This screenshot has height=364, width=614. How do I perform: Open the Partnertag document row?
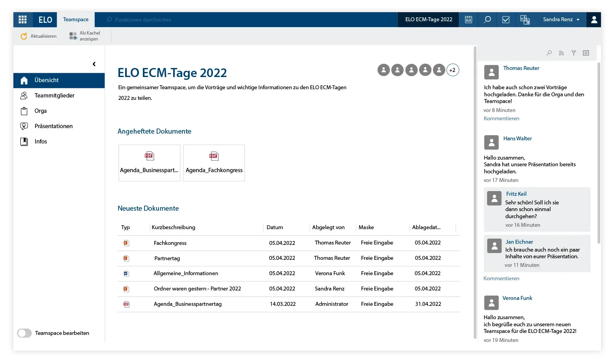pos(289,258)
